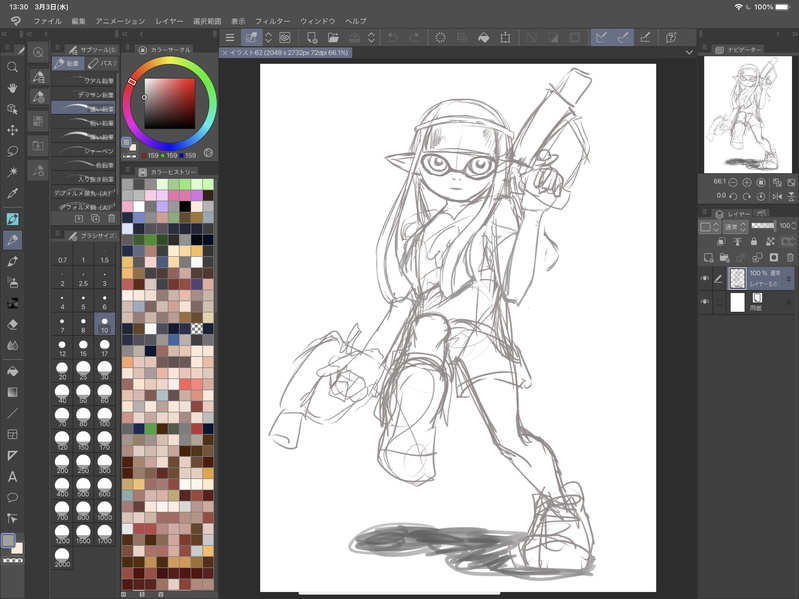This screenshot has width=799, height=599.
Task: Toggle Snap to Ruler in command bar
Action: point(602,37)
